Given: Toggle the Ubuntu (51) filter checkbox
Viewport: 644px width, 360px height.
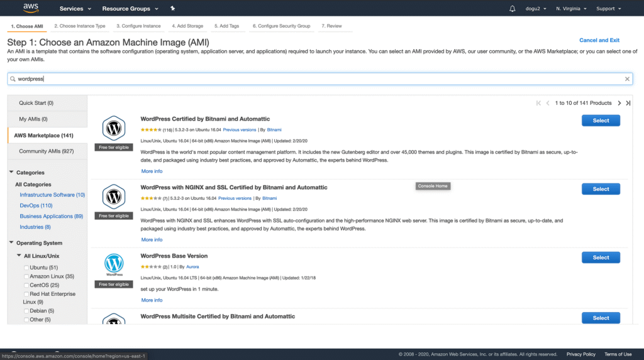Looking at the screenshot, I should tap(26, 268).
